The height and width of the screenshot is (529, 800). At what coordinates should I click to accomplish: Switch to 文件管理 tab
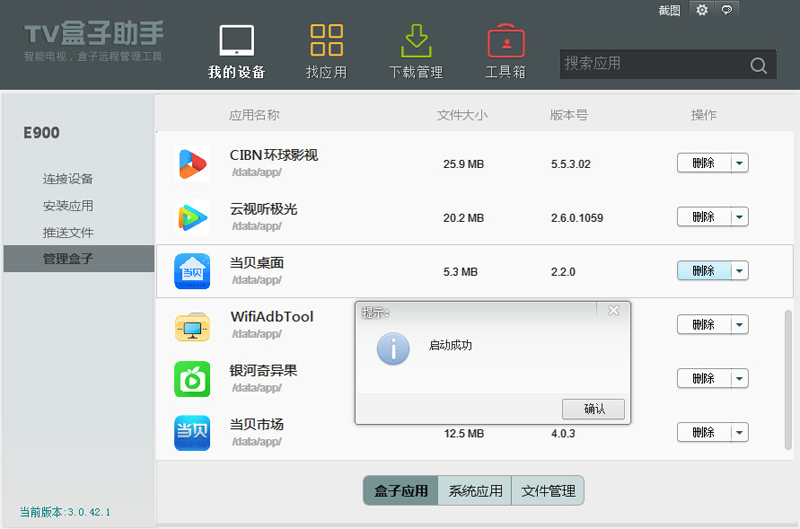(x=548, y=491)
